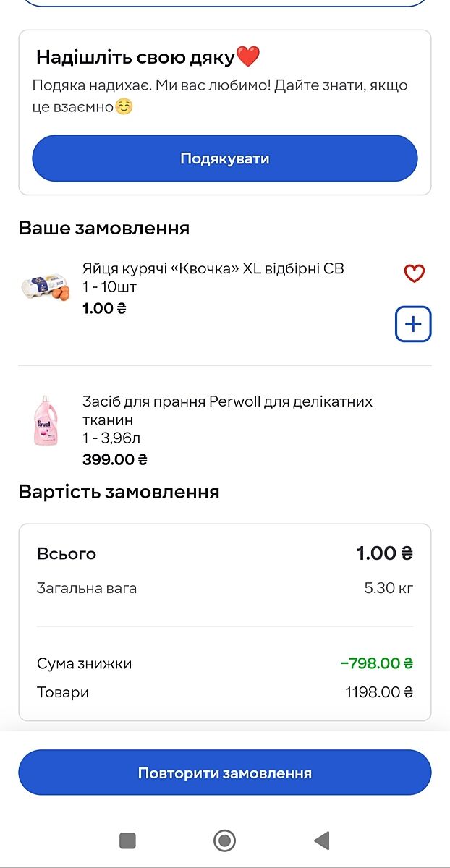
Task: Open the Яйця курячі «Квочка» product title
Action: (x=213, y=268)
